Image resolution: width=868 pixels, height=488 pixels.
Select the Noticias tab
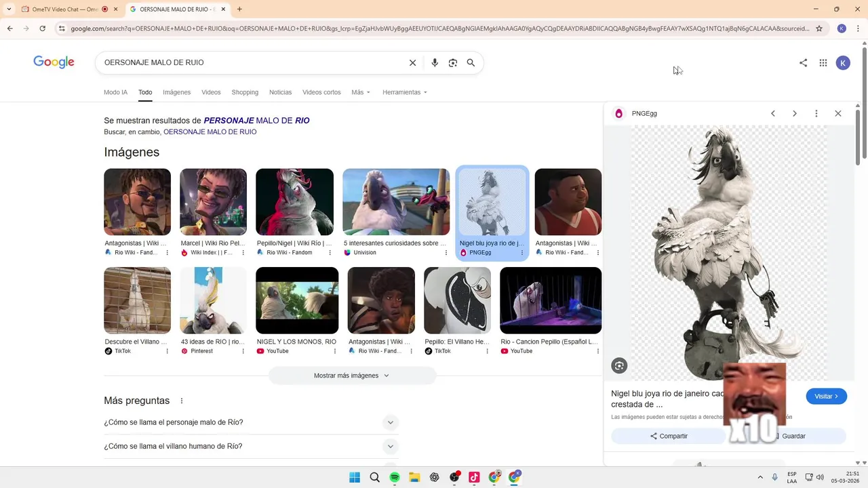pos(280,92)
